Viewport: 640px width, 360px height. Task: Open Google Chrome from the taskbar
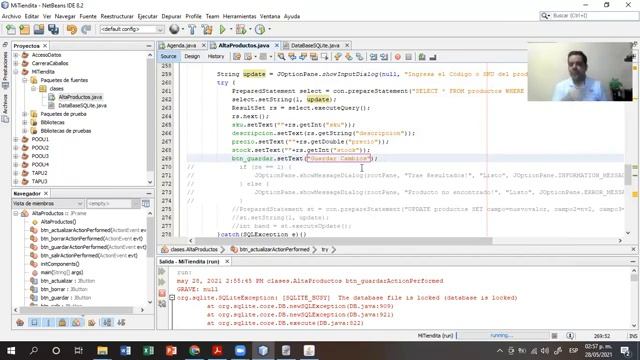195,350
